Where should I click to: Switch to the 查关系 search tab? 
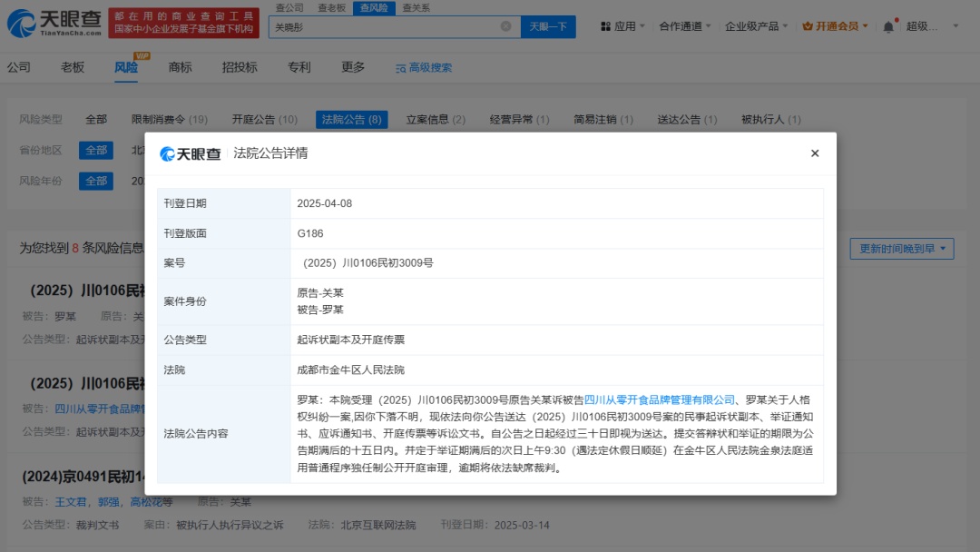(416, 7)
